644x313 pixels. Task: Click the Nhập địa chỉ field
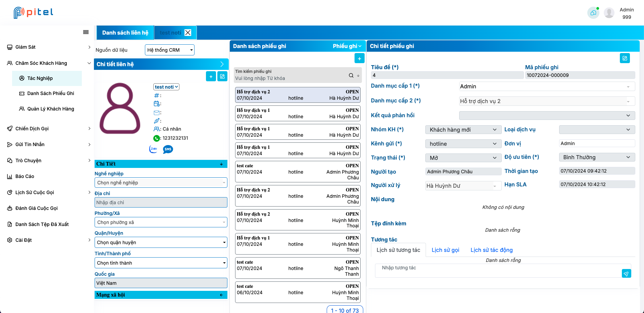tap(161, 203)
